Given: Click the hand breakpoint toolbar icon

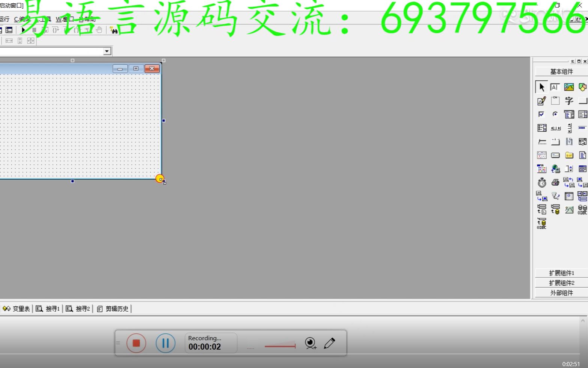Looking at the screenshot, I should pyautogui.click(x=99, y=30).
